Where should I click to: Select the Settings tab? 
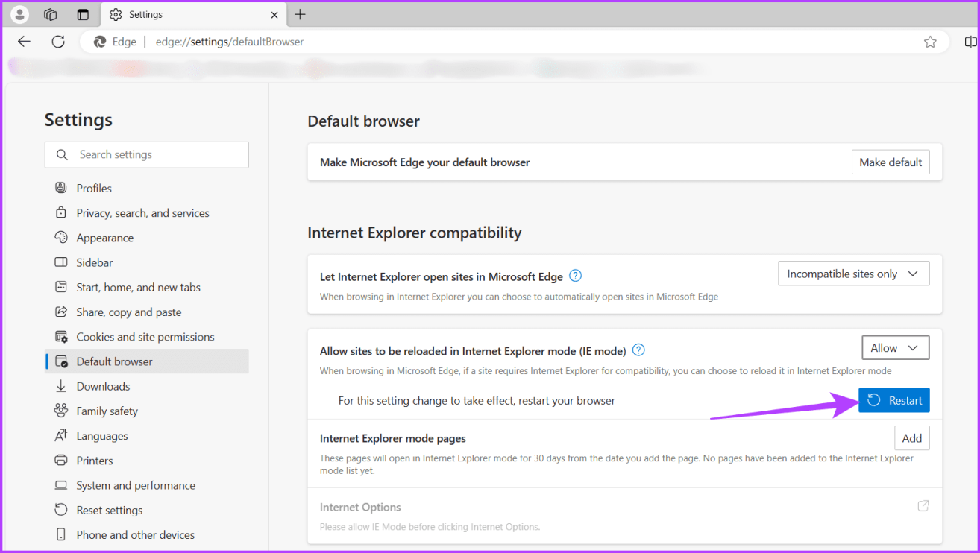tap(192, 14)
